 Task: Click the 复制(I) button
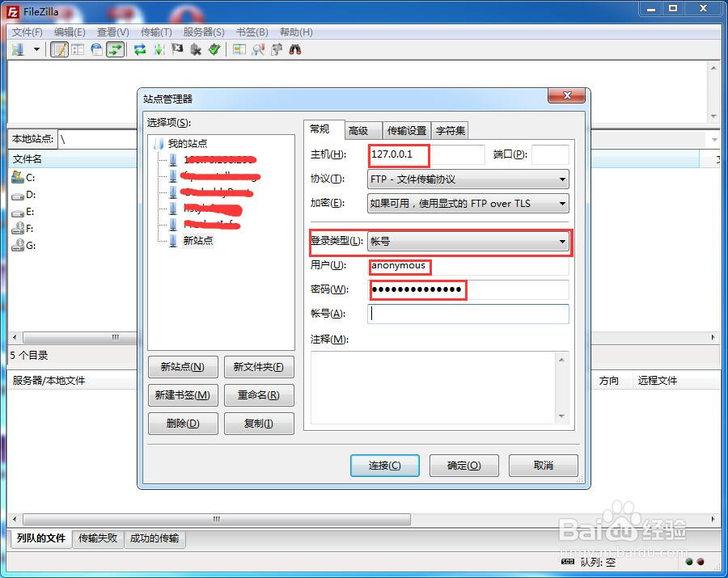(259, 424)
